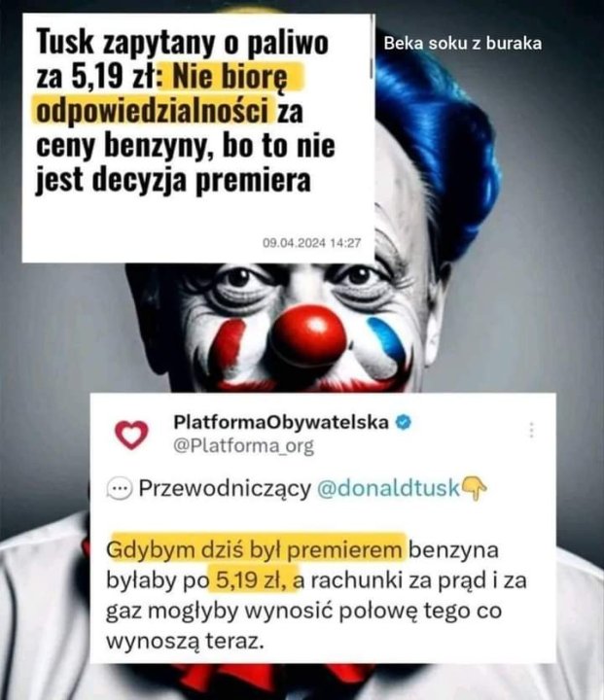Open the @donaldtusk mention link
This screenshot has width=604, height=700.
pyautogui.click(x=388, y=488)
